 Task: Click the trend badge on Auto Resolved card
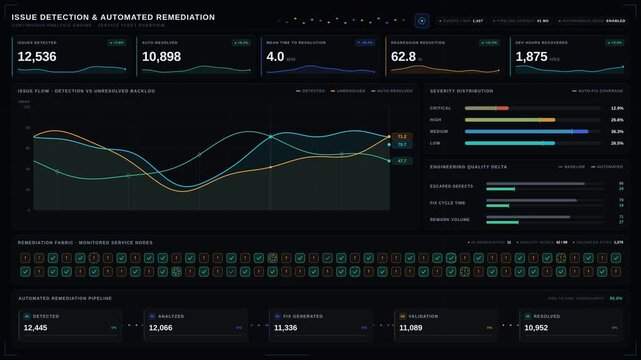pos(241,42)
